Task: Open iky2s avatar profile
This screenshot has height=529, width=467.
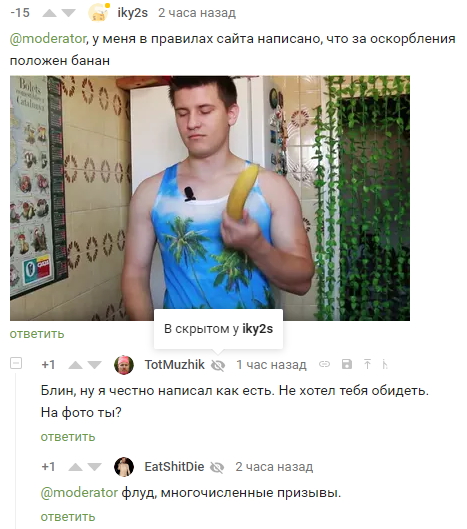Action: click(98, 12)
